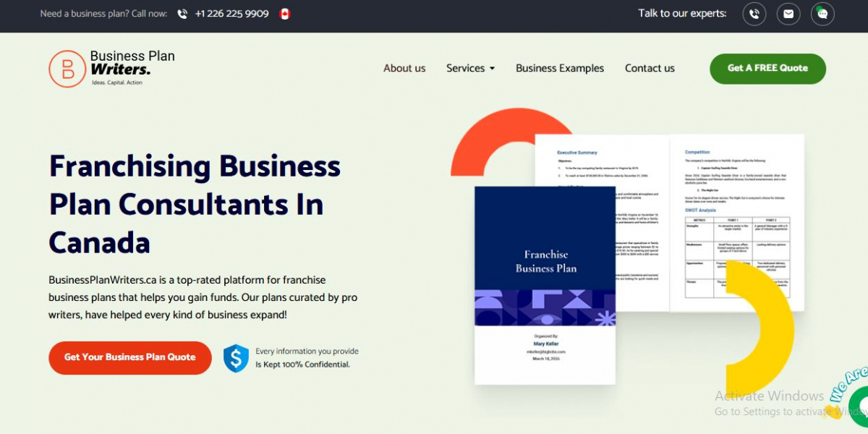
Task: Click the red Get Your Business Plan Quote button
Action: (x=130, y=357)
